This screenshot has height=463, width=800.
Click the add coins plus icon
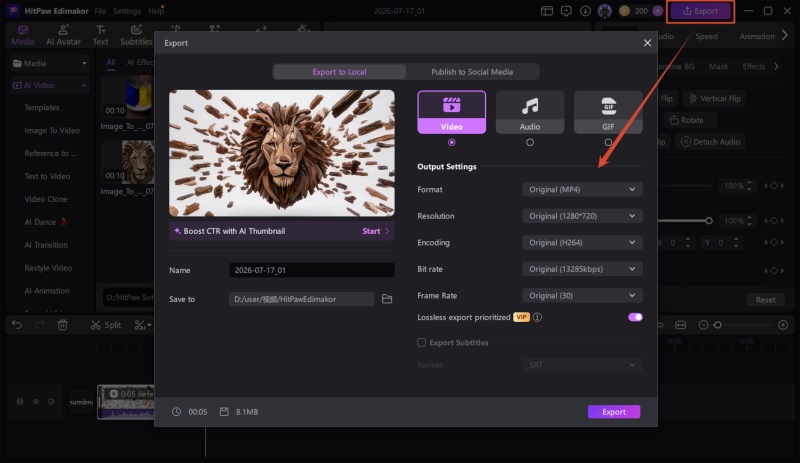(658, 11)
